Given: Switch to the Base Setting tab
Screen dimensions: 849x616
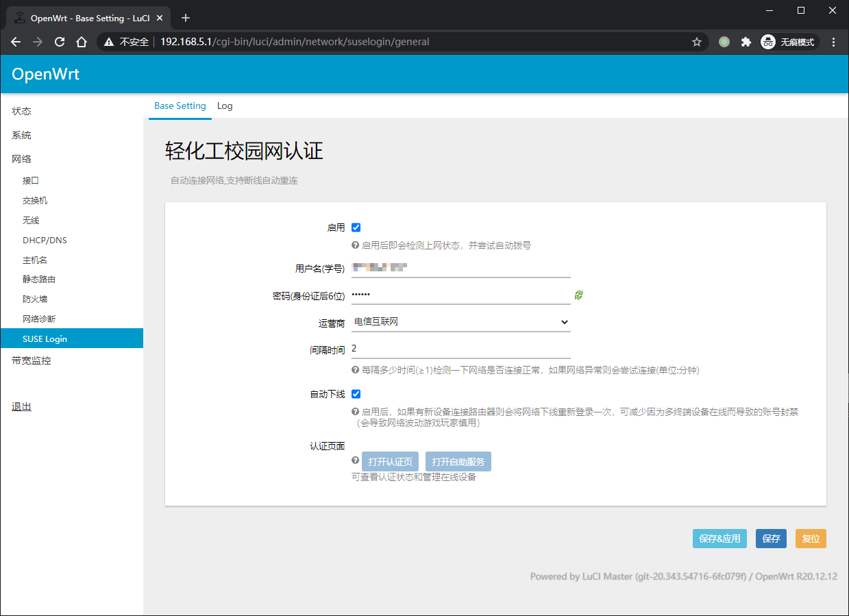Looking at the screenshot, I should coord(180,106).
